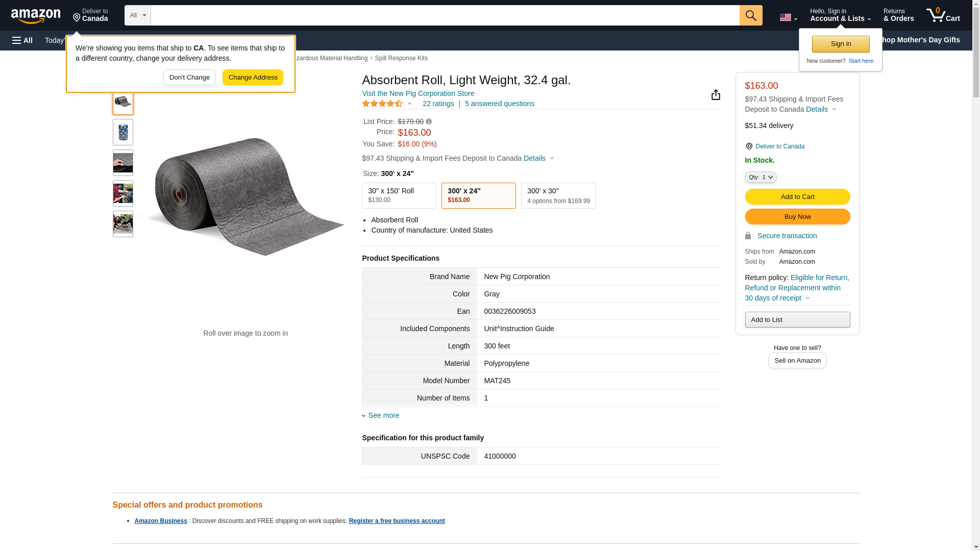Viewport: 980px width, 551px height.
Task: Select the 30" x 150' Roll size
Action: click(x=399, y=195)
